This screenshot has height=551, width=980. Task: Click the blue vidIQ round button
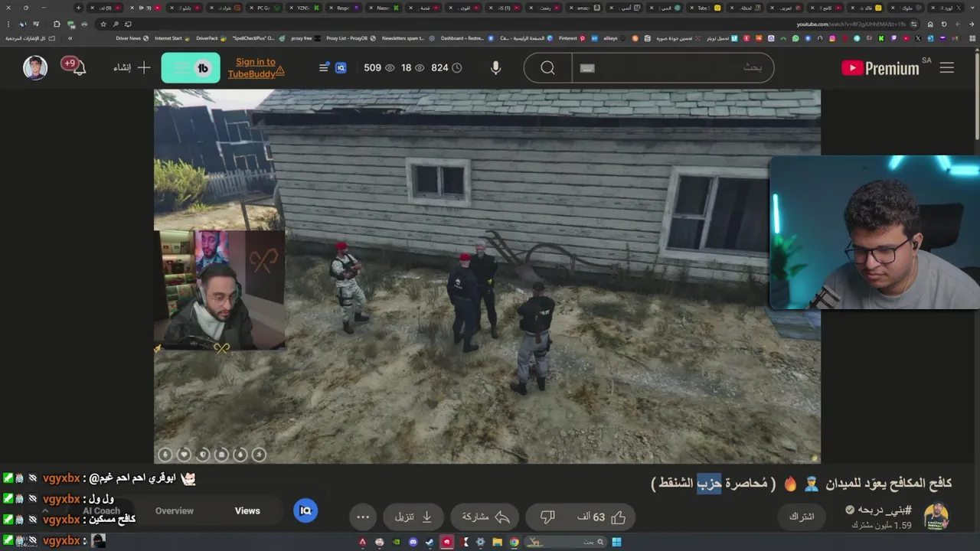[305, 510]
